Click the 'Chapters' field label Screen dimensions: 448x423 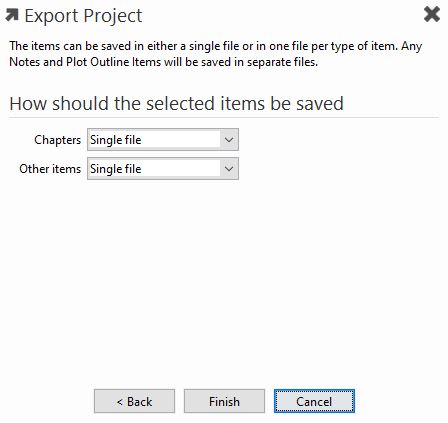coord(57,140)
